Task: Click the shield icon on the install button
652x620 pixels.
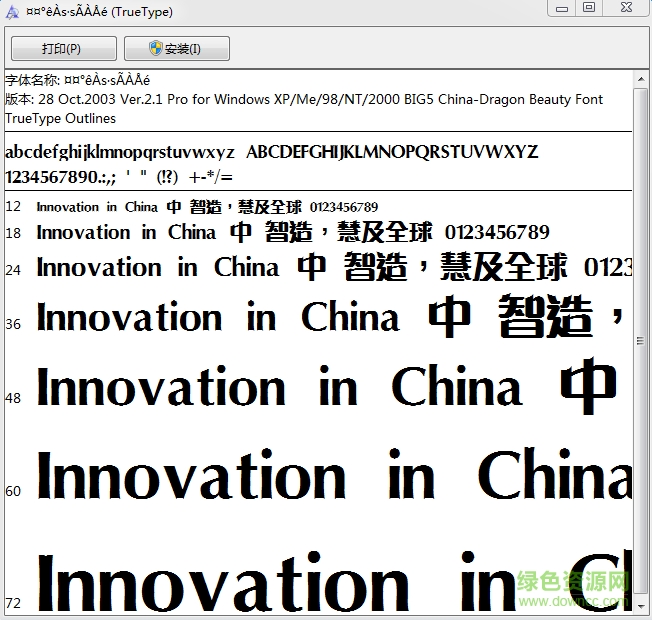Action: [x=156, y=48]
